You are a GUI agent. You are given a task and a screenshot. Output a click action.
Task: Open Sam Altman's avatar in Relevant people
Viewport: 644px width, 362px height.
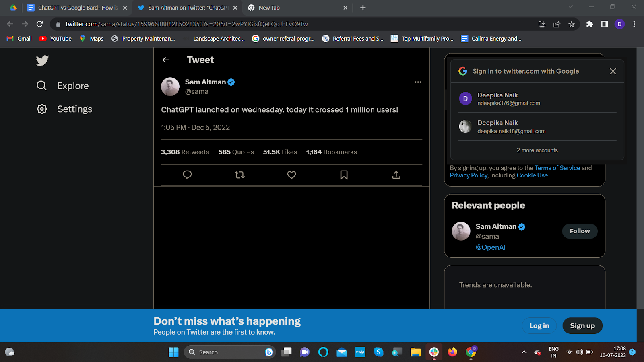(461, 231)
